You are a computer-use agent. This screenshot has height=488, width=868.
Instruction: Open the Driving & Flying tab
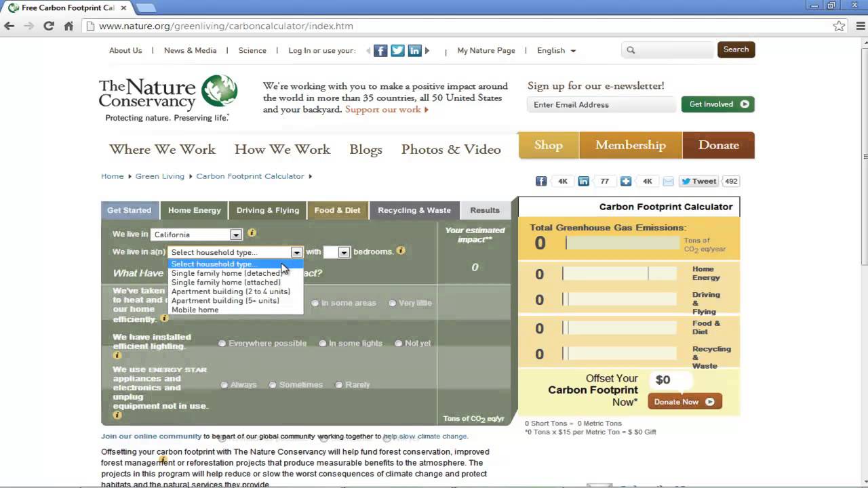point(268,210)
